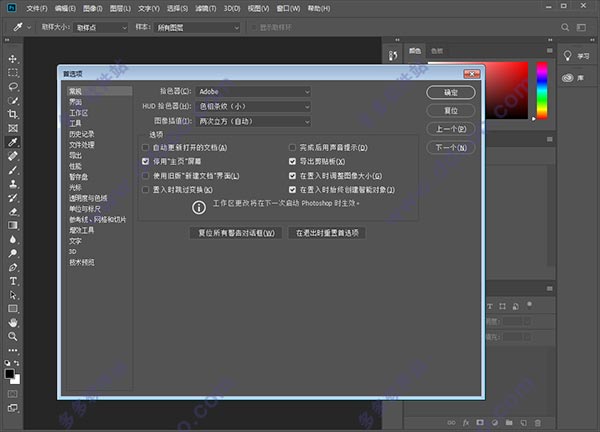The image size is (600, 432).
Task: Select the Quick Selection tool
Action: 13,101
